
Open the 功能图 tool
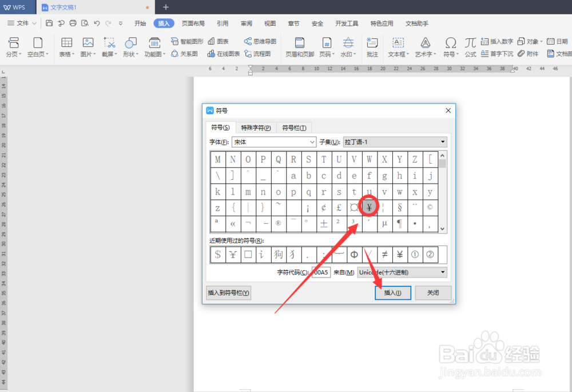coord(154,47)
